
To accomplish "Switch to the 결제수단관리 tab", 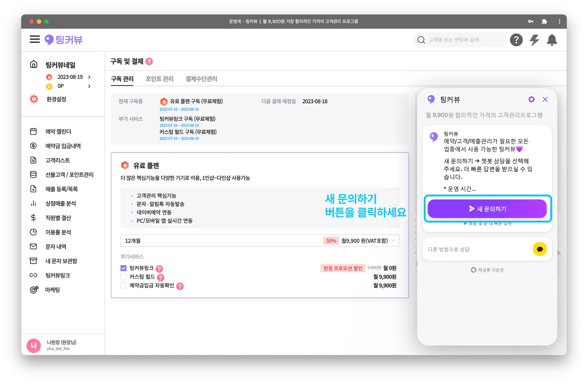I will click(201, 79).
